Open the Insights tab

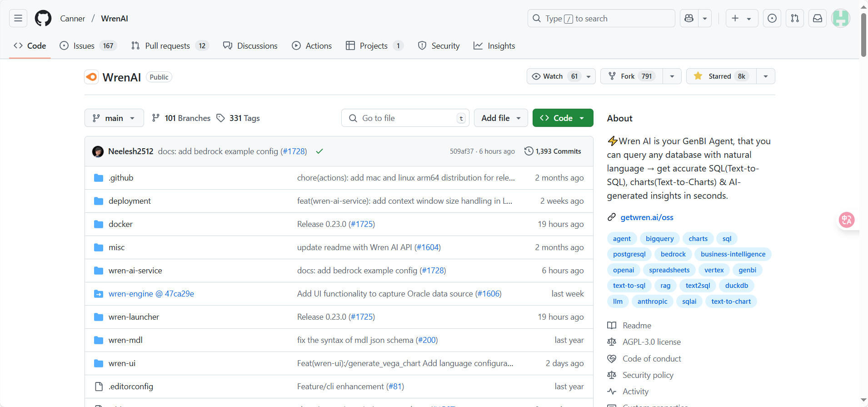(494, 45)
